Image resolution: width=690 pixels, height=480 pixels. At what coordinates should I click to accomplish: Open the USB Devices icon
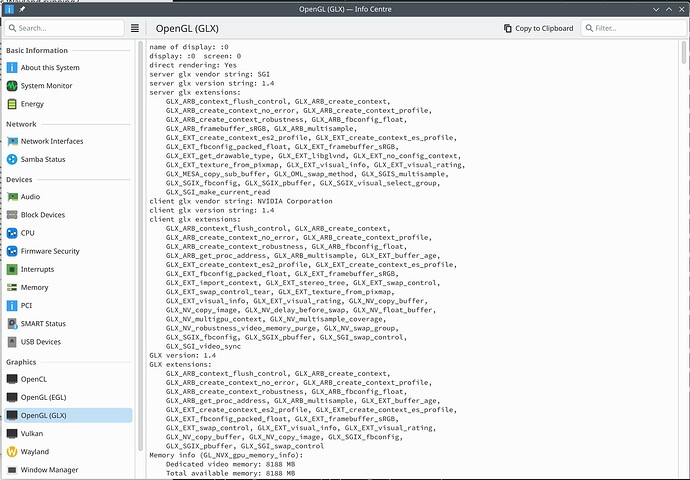[12, 342]
